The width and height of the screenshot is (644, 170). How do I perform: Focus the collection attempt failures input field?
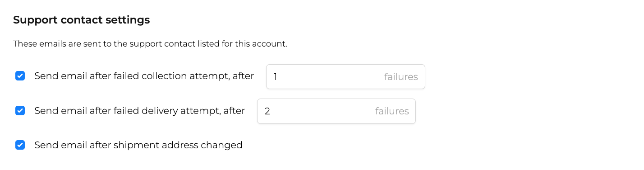(x=345, y=76)
